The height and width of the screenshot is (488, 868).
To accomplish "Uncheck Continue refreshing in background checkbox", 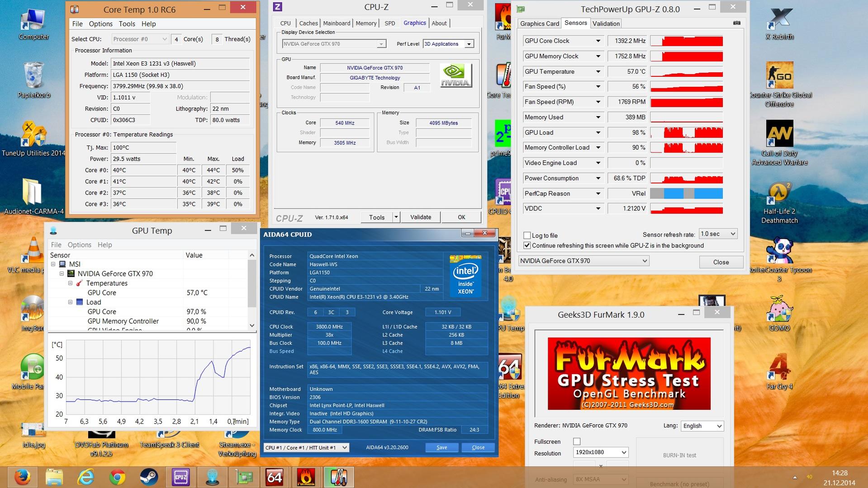I will (527, 246).
